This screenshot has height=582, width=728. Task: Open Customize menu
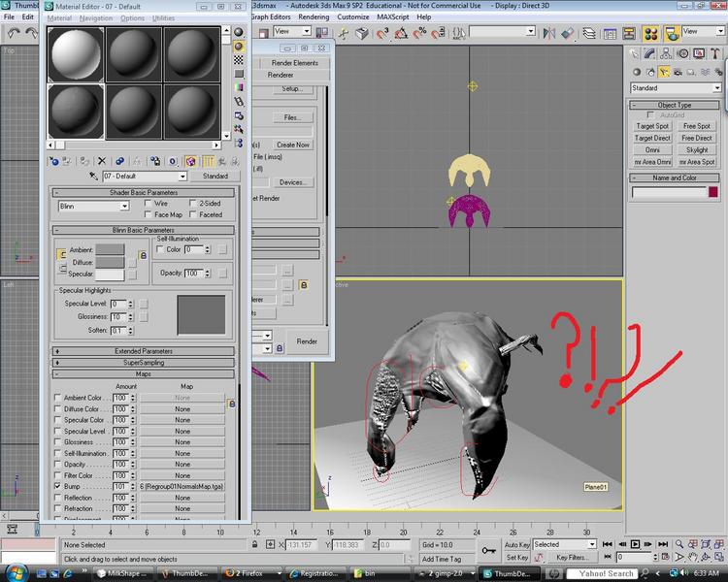353,16
